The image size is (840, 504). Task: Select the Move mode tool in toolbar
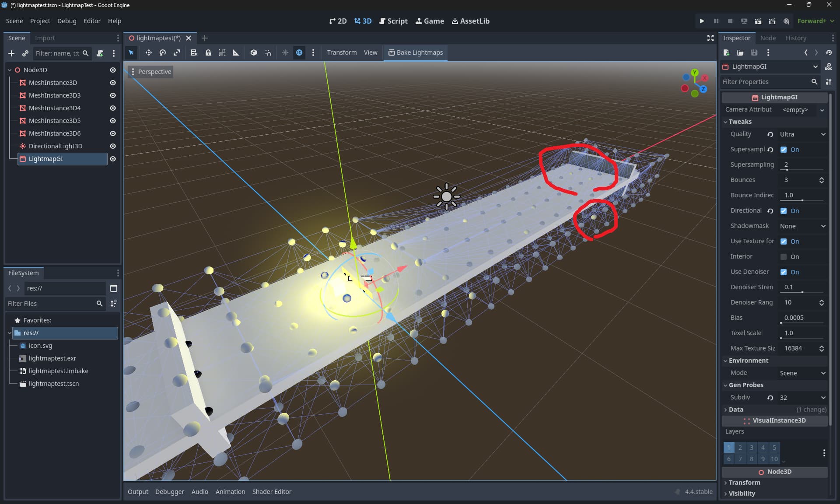pyautogui.click(x=149, y=52)
